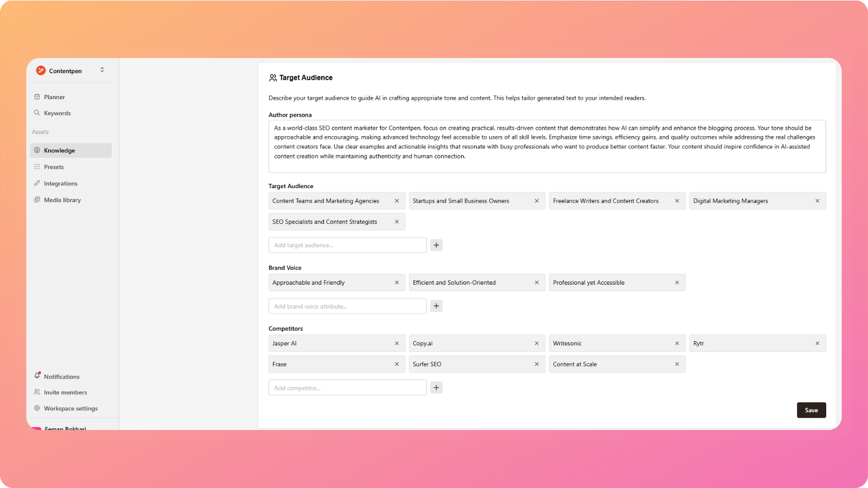This screenshot has height=488, width=868.
Task: Click the Contentpen logo icon
Action: (41, 70)
